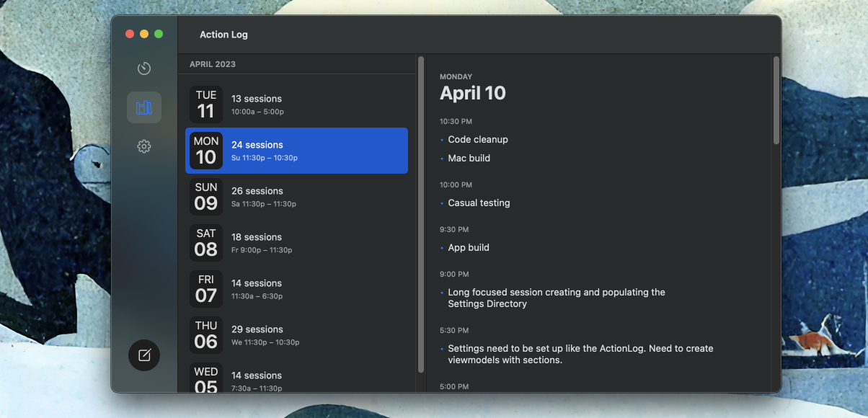The width and height of the screenshot is (868, 418).
Task: Open the SUN 09 day with 26 sessions
Action: coord(296,197)
